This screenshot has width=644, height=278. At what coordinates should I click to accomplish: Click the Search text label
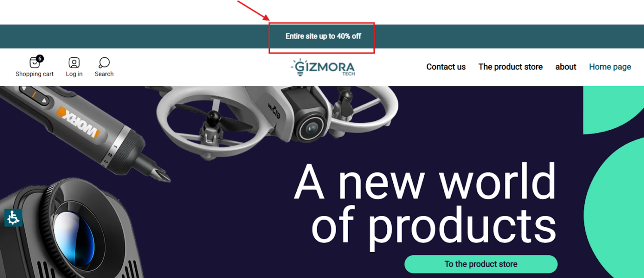104,74
